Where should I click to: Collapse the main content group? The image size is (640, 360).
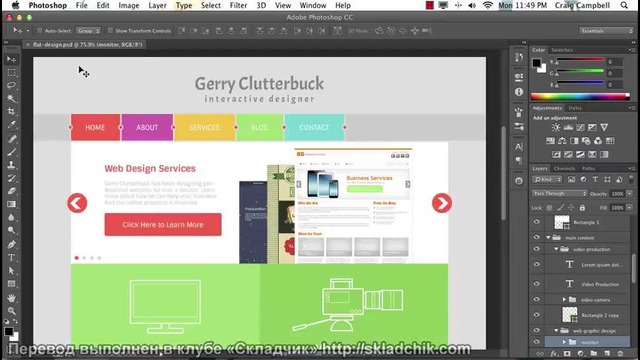(x=549, y=237)
